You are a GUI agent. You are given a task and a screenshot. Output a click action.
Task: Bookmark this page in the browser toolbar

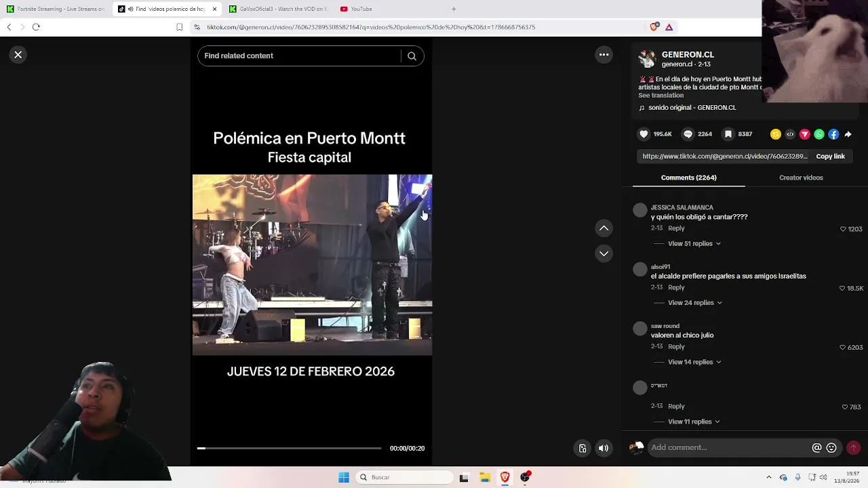click(x=179, y=27)
